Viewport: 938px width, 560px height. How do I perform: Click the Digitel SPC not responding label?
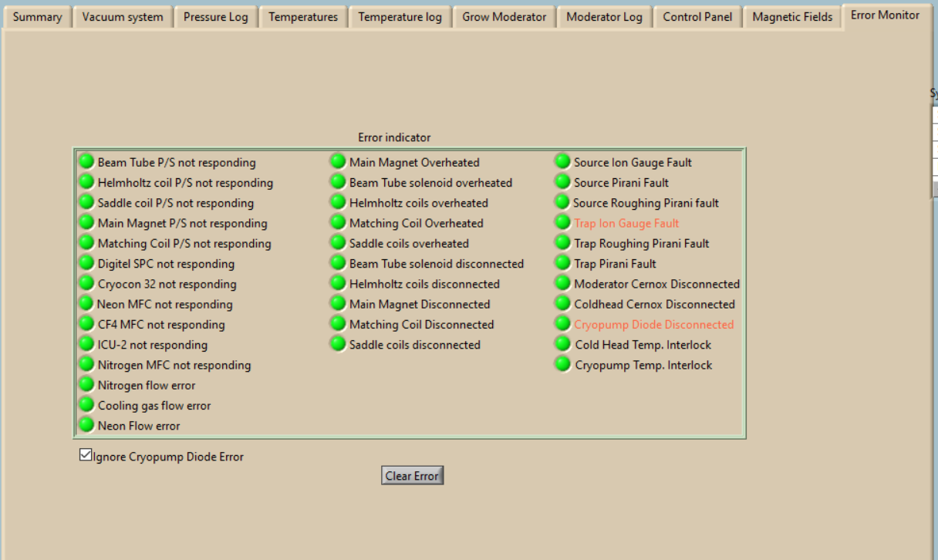(x=166, y=264)
